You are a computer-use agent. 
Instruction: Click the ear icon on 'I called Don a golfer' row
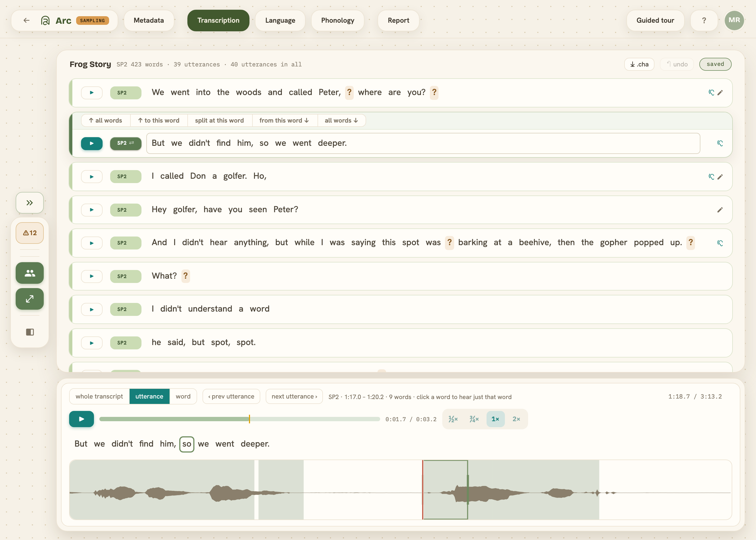click(x=711, y=177)
